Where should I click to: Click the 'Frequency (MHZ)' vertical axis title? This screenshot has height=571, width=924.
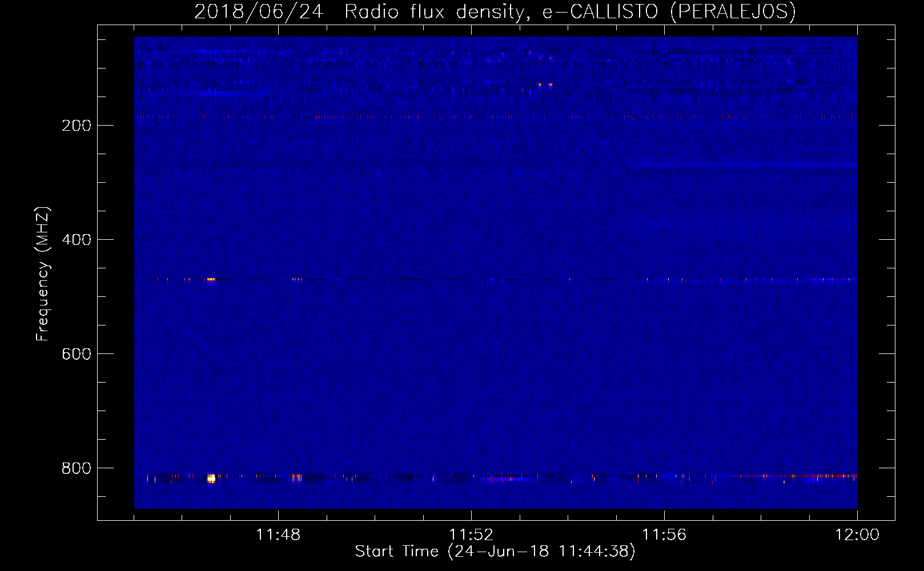point(43,274)
